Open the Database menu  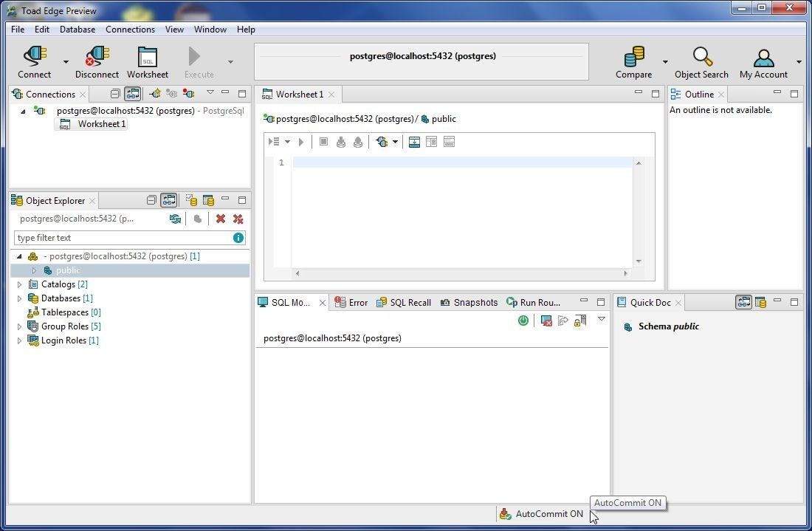click(x=77, y=30)
